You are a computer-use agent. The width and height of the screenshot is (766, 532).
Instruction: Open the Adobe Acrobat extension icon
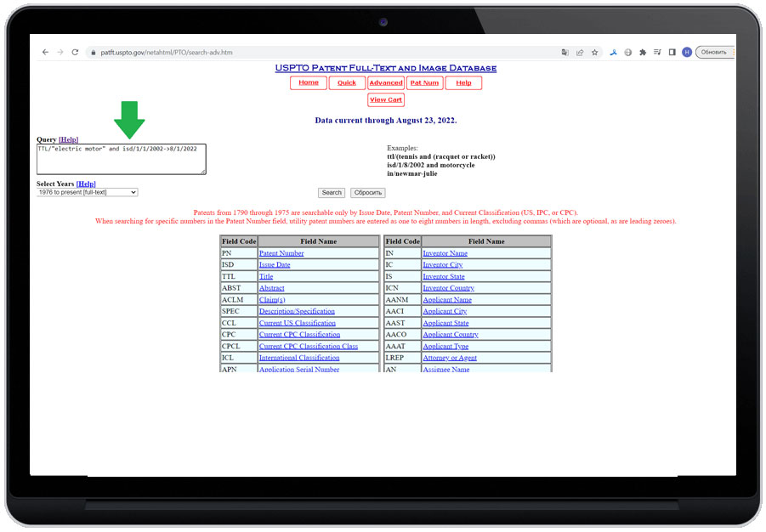click(x=614, y=52)
